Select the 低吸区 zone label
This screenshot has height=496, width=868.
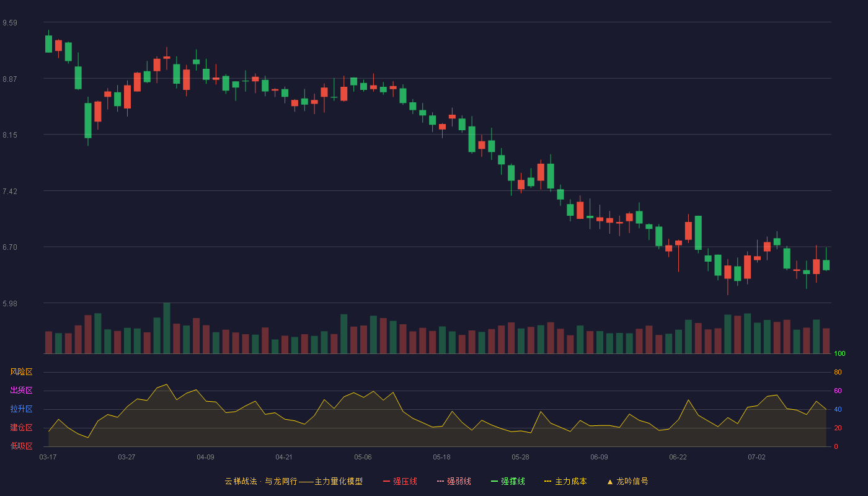pos(21,446)
